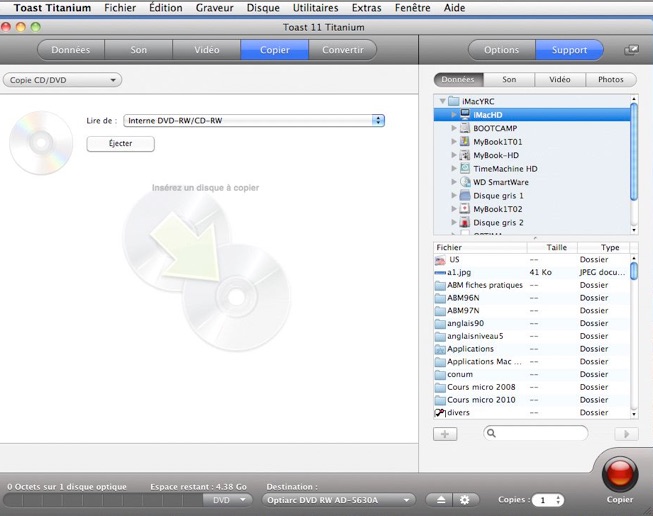Click the Disque gris 1 drive icon
Viewport: 653px width, 516px height.
465,195
